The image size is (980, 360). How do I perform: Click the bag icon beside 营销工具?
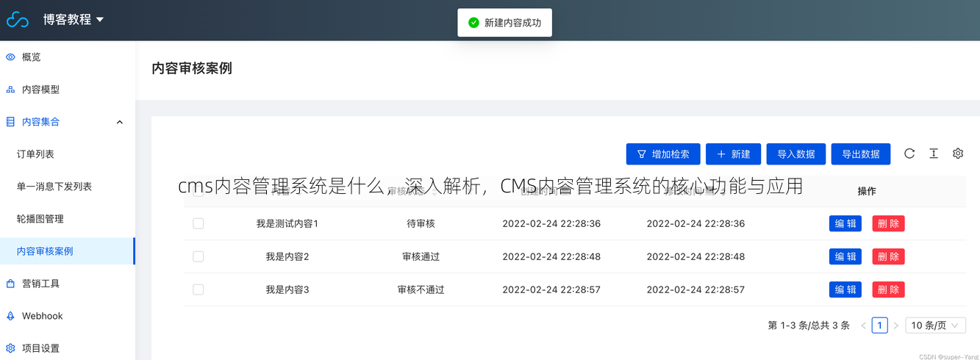pos(10,284)
